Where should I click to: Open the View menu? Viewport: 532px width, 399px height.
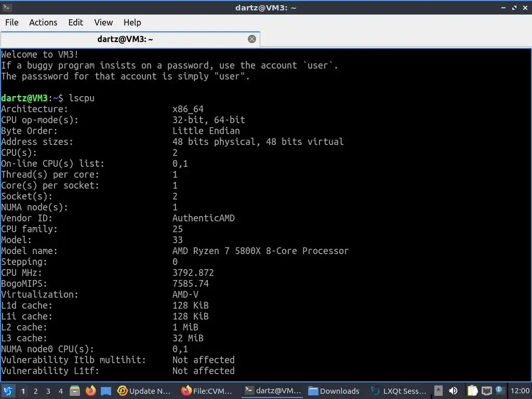click(103, 22)
